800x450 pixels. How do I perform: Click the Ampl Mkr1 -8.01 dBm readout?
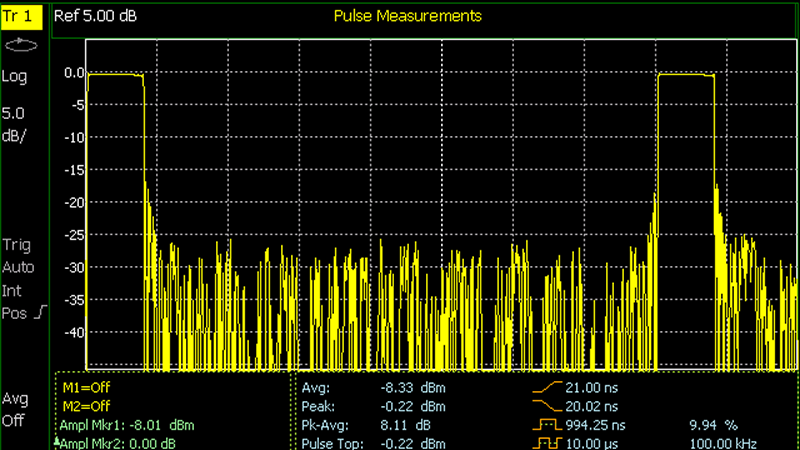(127, 425)
